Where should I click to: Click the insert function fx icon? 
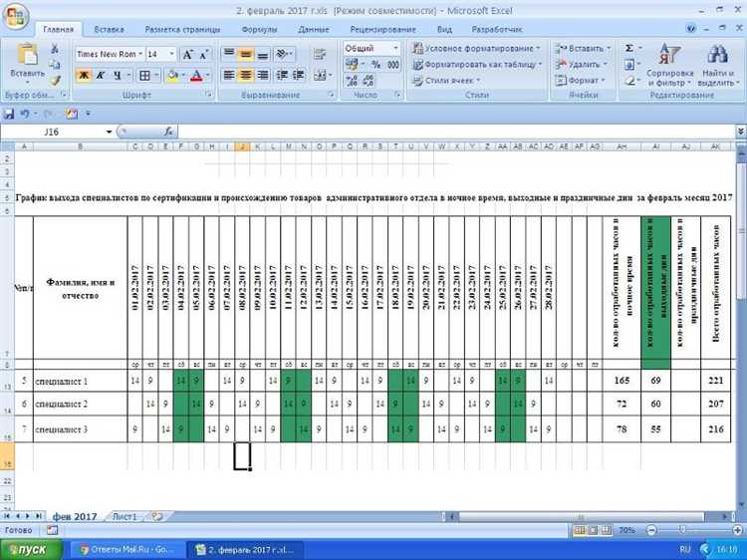click(x=169, y=132)
